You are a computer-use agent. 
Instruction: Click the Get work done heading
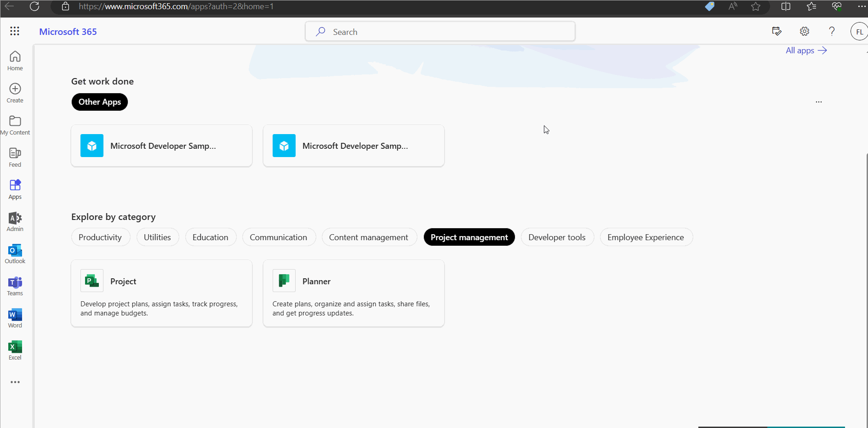coord(103,81)
